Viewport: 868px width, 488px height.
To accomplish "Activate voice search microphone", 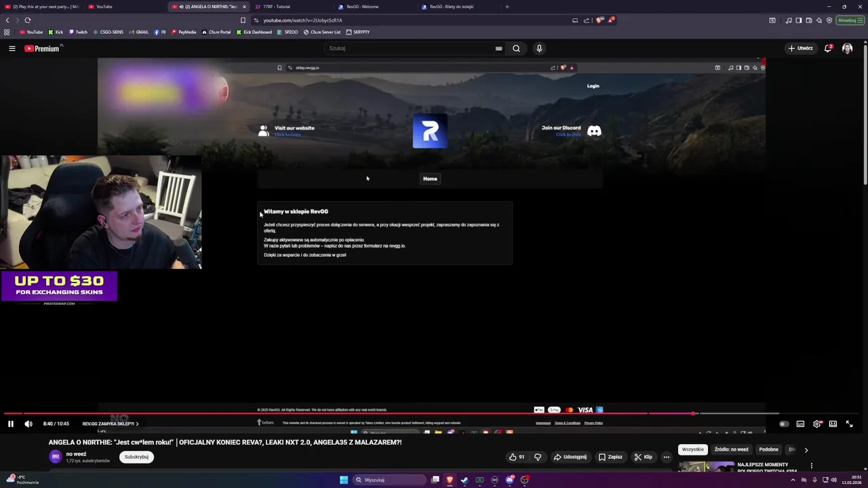I will point(539,48).
